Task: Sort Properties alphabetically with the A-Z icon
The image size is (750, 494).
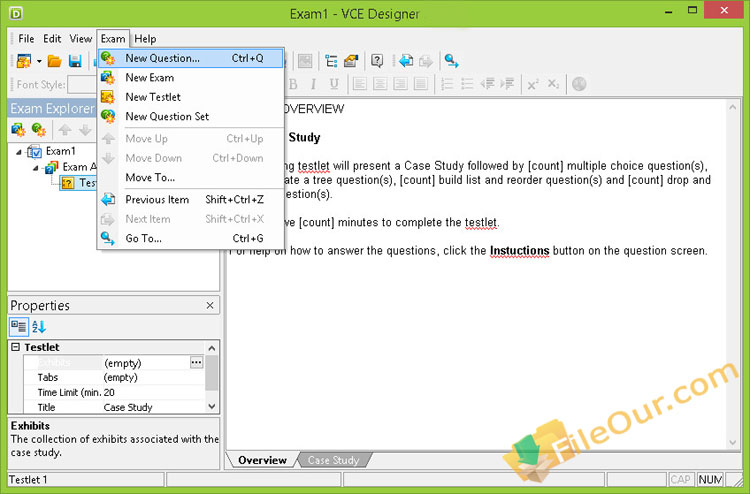Action: coord(39,327)
